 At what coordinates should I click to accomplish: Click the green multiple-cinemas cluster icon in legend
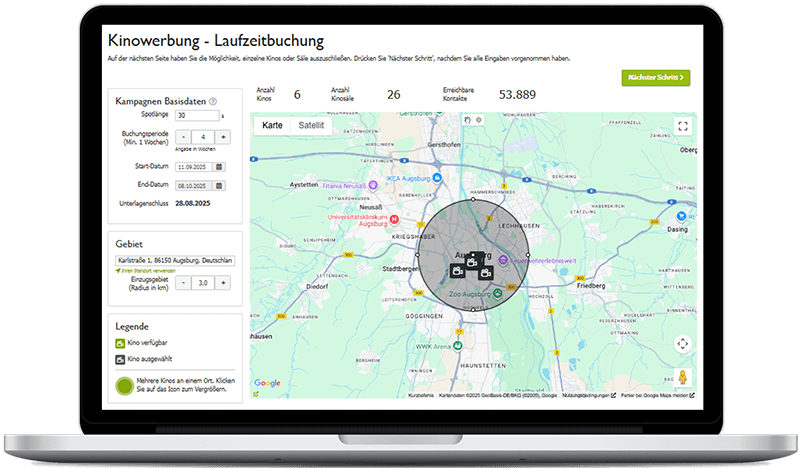[124, 386]
